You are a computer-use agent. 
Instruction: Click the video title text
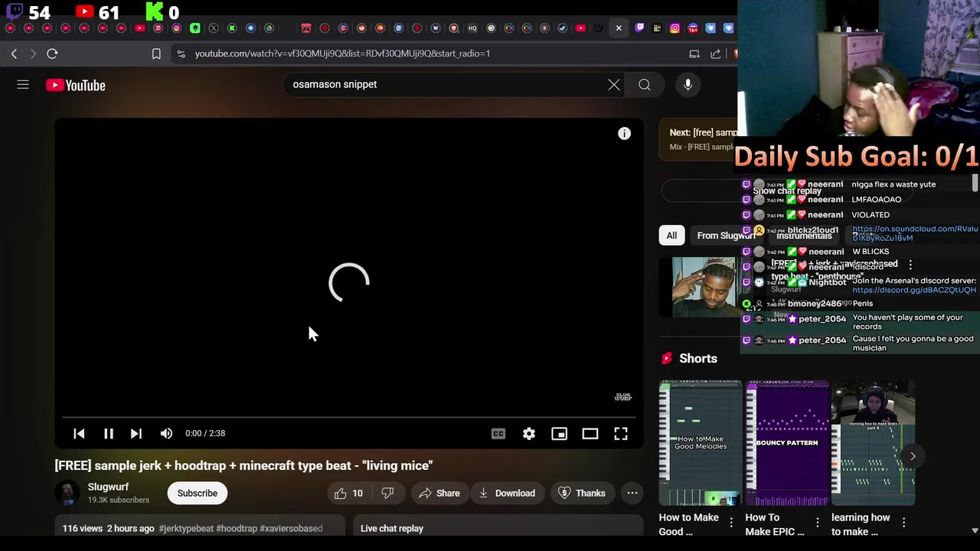tap(243, 465)
